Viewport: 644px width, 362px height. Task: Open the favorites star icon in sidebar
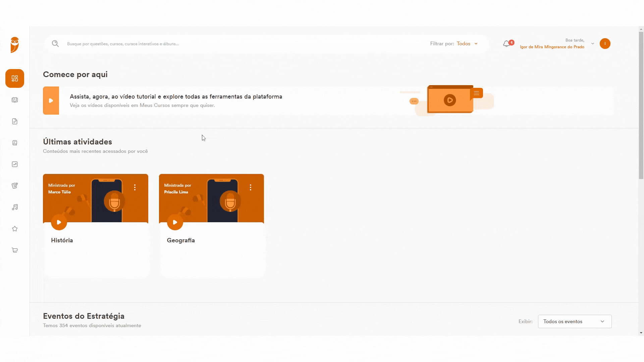coord(15,229)
